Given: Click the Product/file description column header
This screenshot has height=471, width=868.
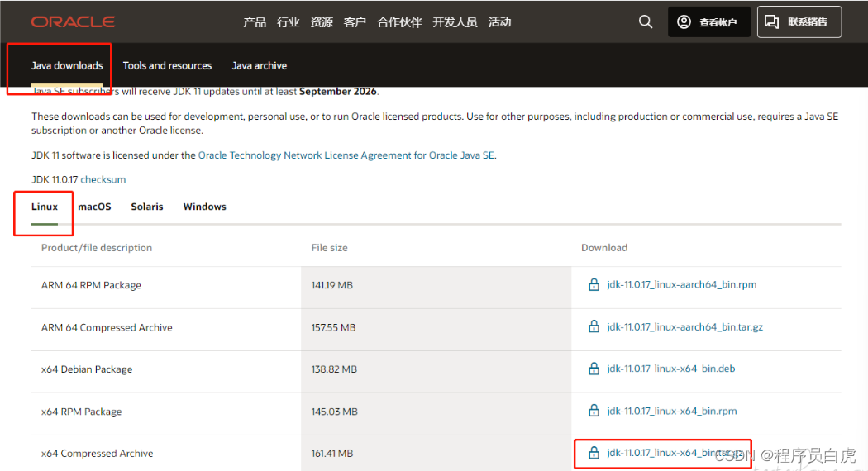Looking at the screenshot, I should [97, 247].
